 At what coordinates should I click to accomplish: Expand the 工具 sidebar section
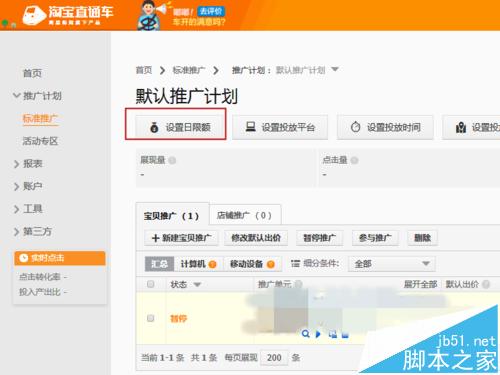[17, 209]
